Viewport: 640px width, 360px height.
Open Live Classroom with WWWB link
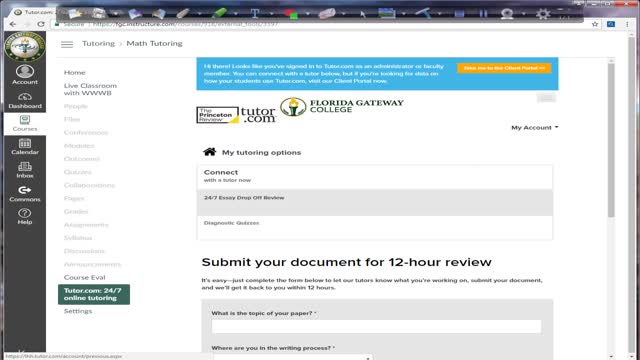[x=90, y=89]
